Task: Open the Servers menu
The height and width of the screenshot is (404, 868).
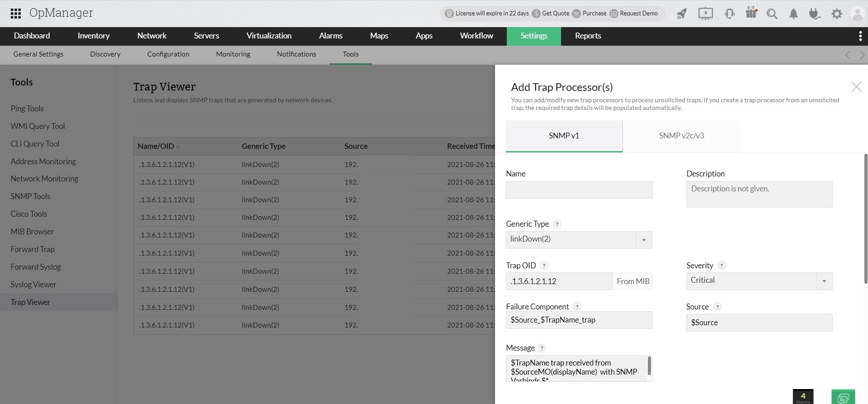Action: coord(207,36)
